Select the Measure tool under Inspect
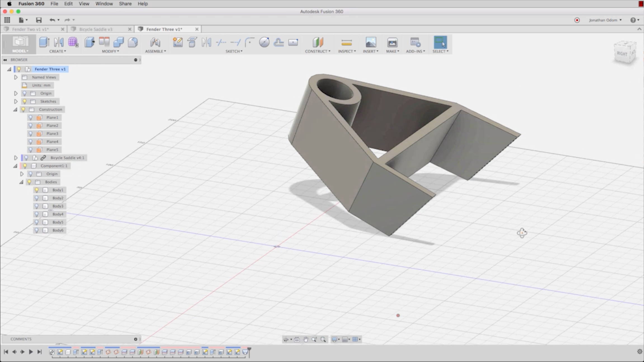The image size is (644, 362). tap(346, 42)
